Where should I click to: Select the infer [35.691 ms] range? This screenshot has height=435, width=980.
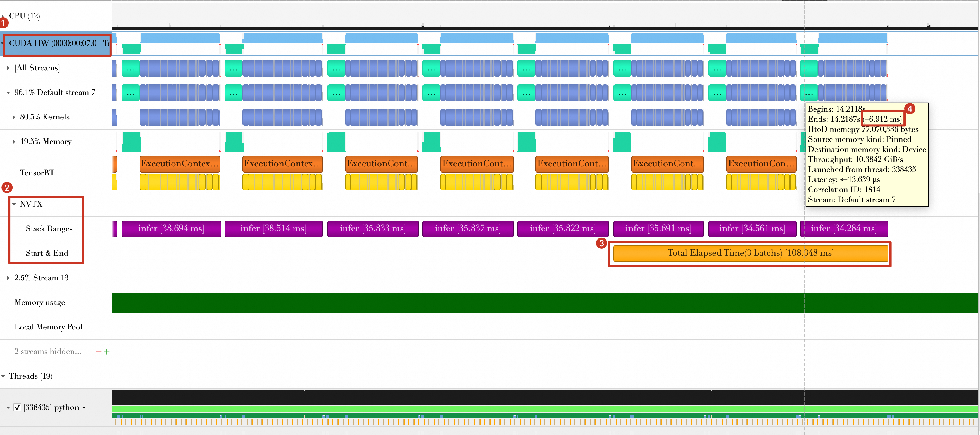coord(658,228)
